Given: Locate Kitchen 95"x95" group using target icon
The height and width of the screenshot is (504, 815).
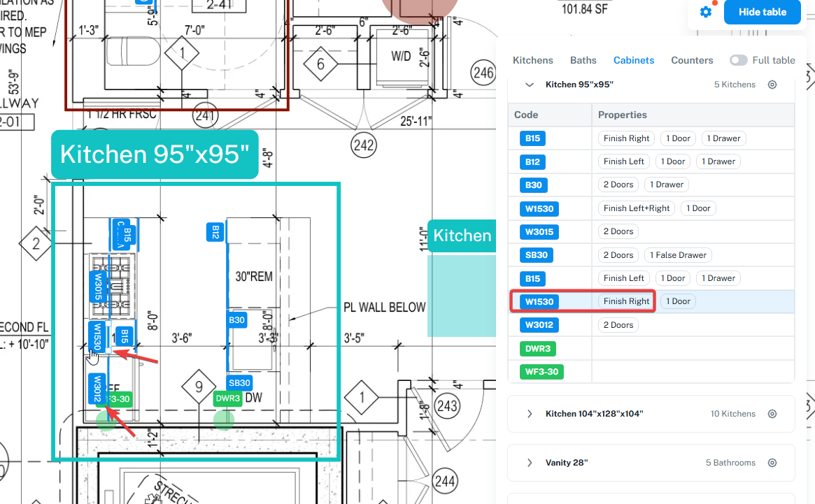Looking at the screenshot, I should click(x=772, y=85).
